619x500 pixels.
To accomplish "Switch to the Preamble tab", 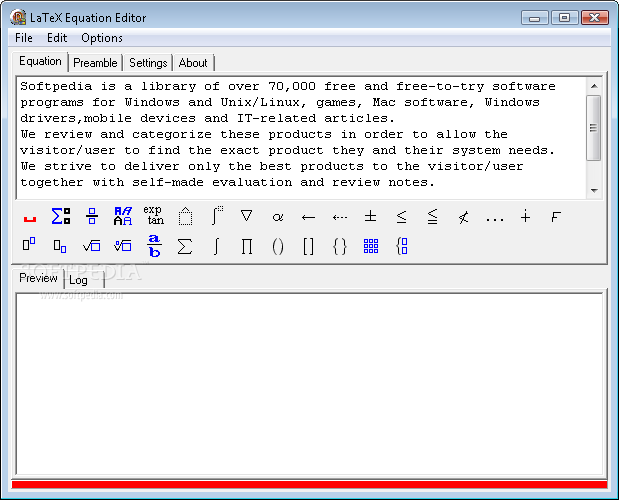I will click(x=95, y=63).
